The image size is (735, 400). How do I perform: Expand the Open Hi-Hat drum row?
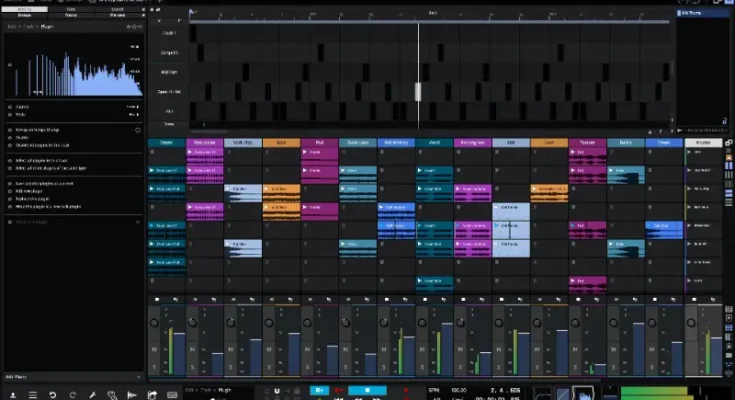[167, 92]
